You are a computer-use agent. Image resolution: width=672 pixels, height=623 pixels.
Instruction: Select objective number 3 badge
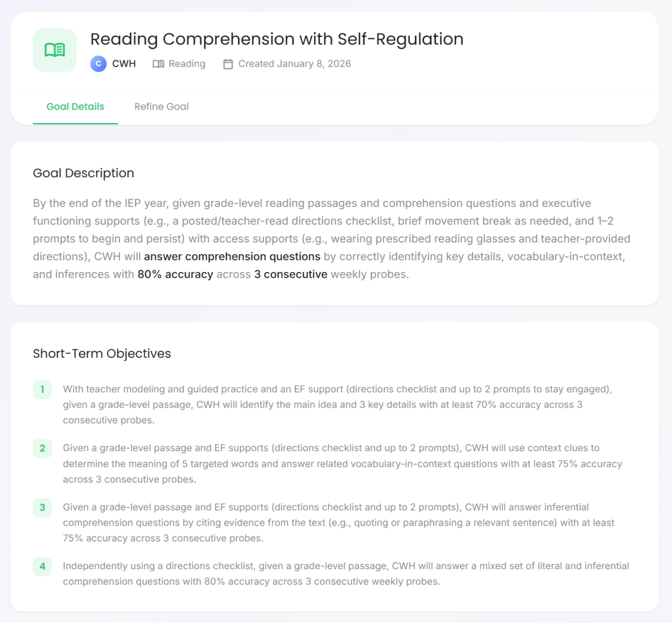43,508
